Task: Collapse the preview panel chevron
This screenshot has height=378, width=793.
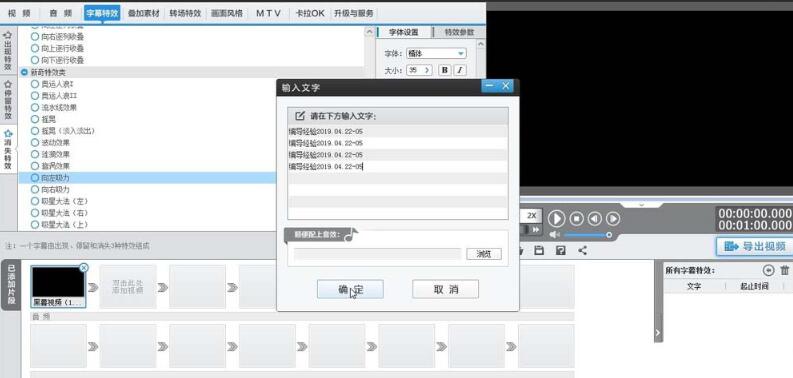Action: click(641, 204)
